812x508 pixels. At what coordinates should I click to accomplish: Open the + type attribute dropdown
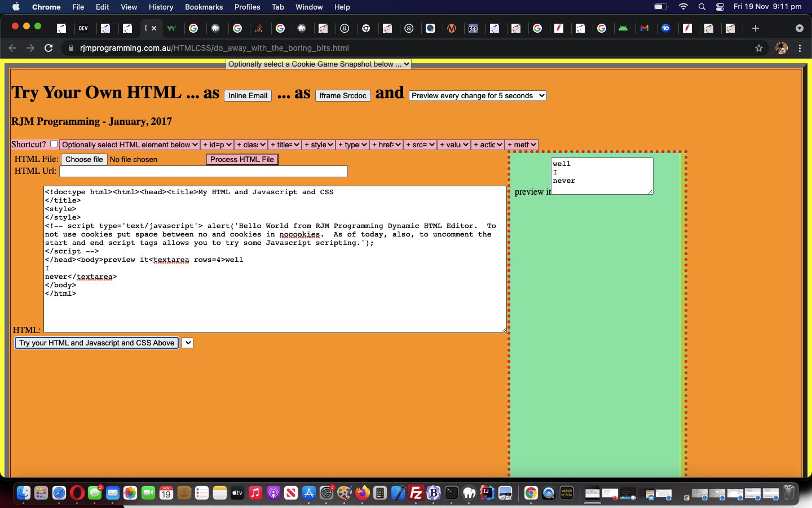[352, 145]
